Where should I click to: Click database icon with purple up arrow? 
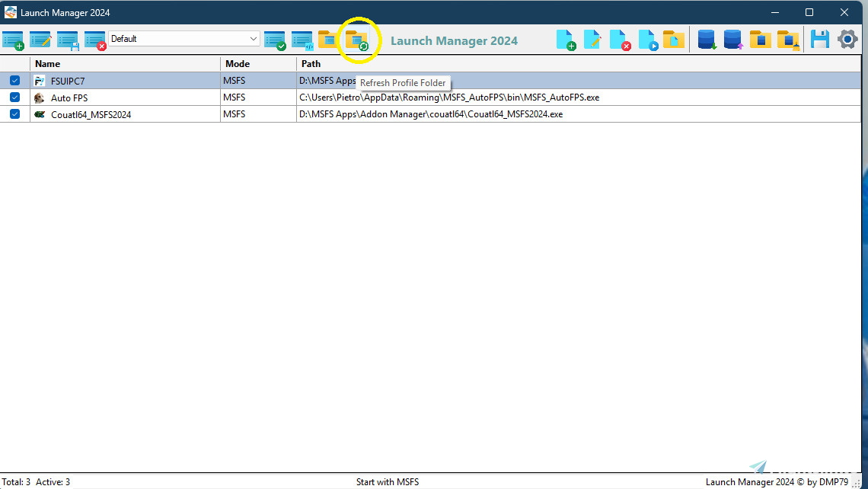(733, 40)
